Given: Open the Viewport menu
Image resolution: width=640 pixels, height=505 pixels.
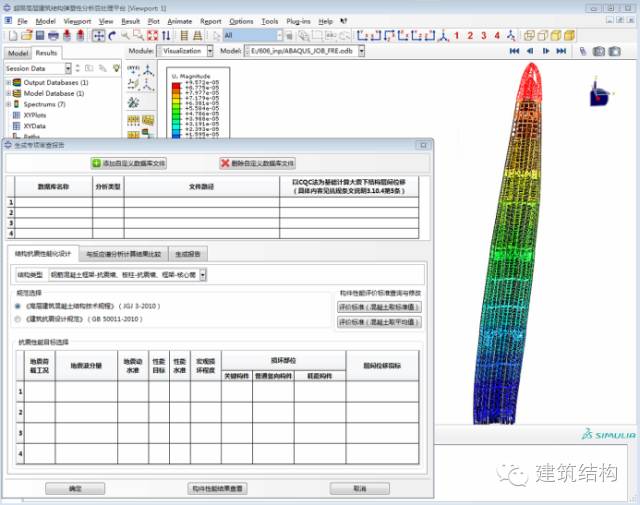Looking at the screenshot, I should pyautogui.click(x=77, y=21).
